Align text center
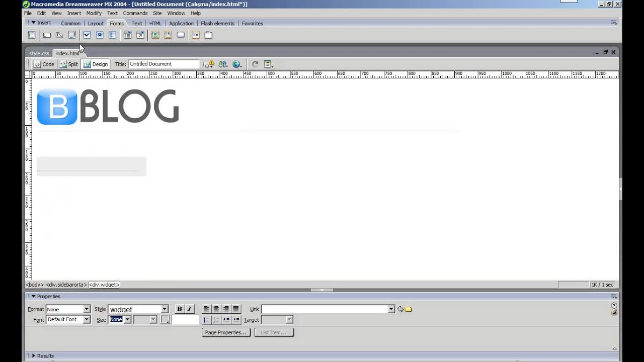 tap(216, 309)
